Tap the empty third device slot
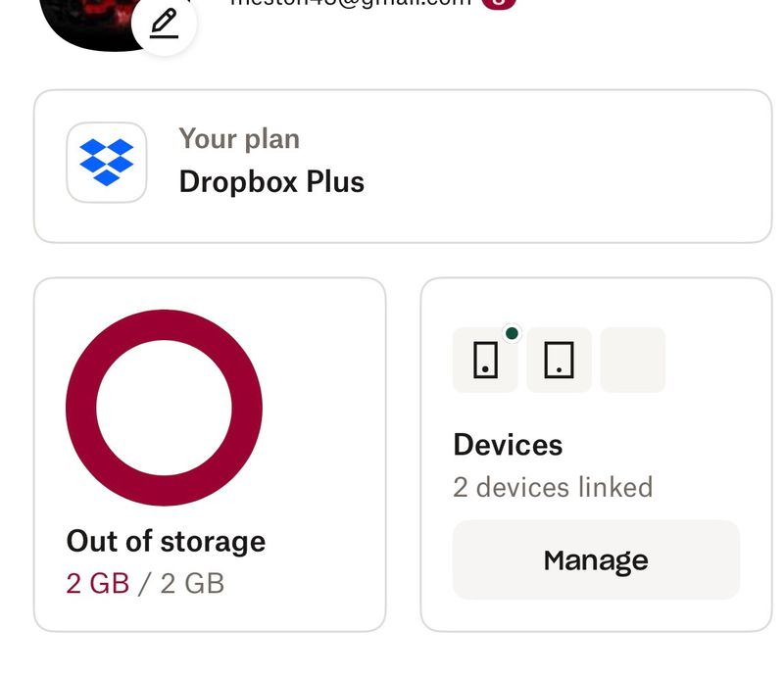The image size is (784, 679). click(632, 360)
